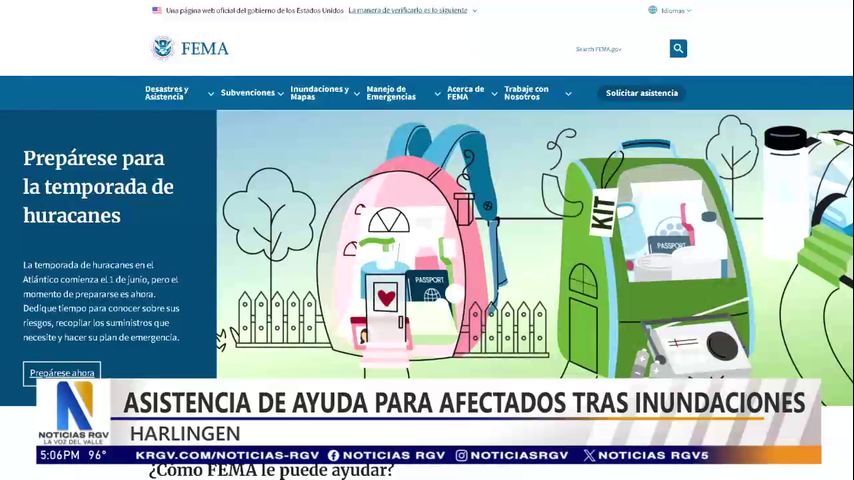Expand the Desastres y Asistencia menu chevron
The height and width of the screenshot is (480, 854).
click(211, 94)
